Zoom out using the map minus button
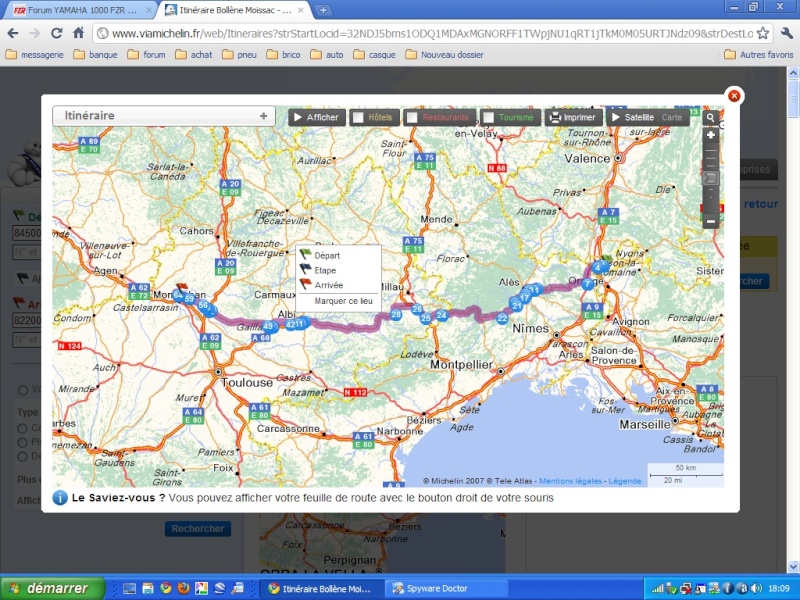Image resolution: width=800 pixels, height=600 pixels. 710,221
